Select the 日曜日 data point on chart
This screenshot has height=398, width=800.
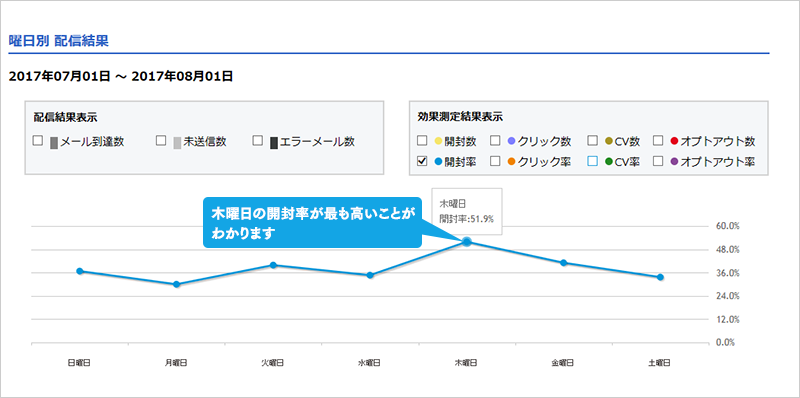point(80,271)
